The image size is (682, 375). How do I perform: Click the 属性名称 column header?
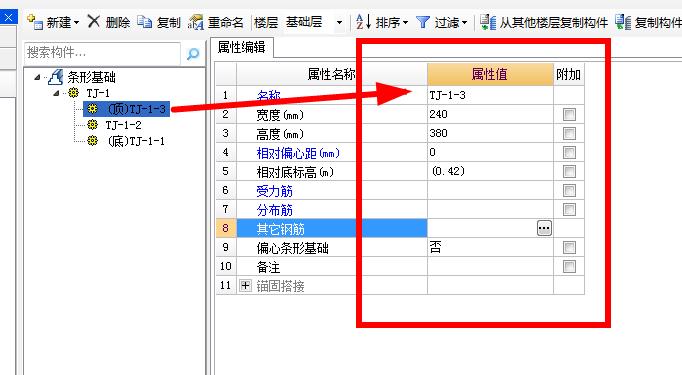click(331, 74)
